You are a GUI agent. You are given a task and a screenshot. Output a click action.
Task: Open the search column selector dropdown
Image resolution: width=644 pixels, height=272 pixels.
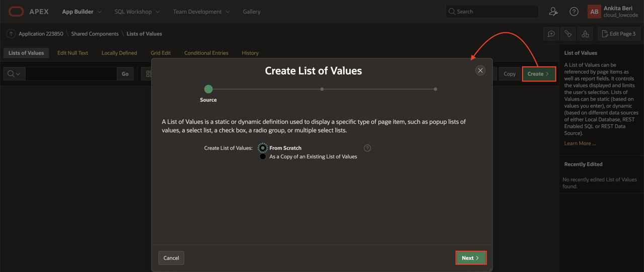point(14,74)
